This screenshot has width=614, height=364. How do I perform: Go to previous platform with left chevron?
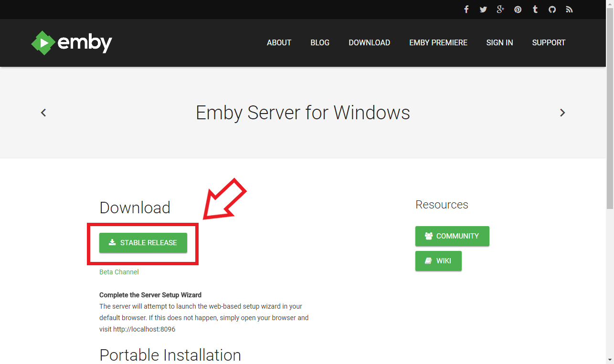click(x=43, y=113)
